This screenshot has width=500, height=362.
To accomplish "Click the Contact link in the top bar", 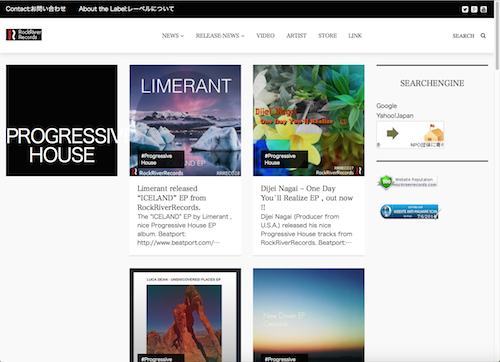I will coord(36,9).
